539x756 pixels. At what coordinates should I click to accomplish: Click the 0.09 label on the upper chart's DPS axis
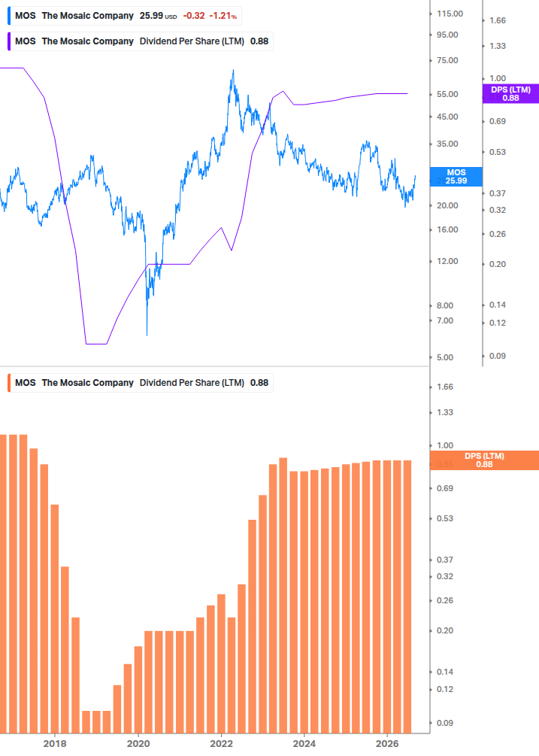(x=498, y=356)
